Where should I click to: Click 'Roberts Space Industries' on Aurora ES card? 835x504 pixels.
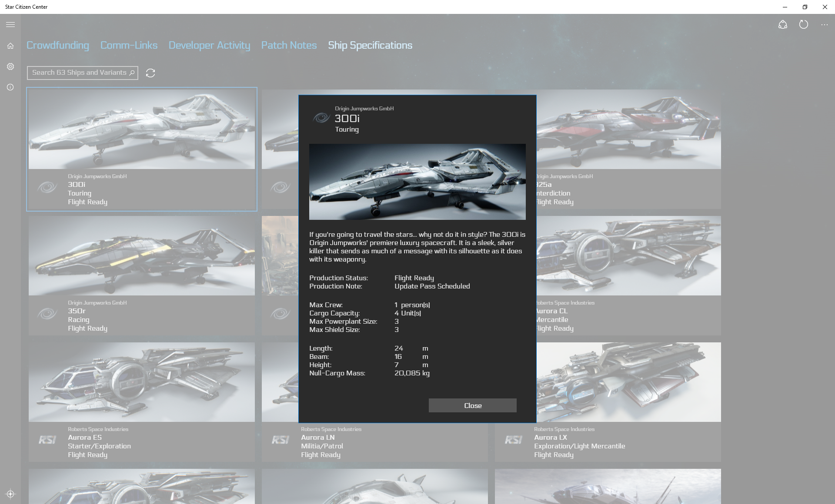click(x=98, y=429)
